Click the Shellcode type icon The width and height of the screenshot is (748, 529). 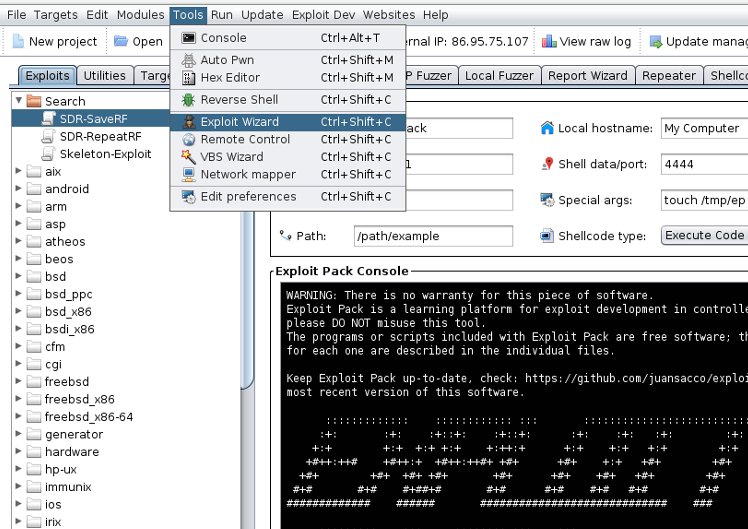(547, 236)
